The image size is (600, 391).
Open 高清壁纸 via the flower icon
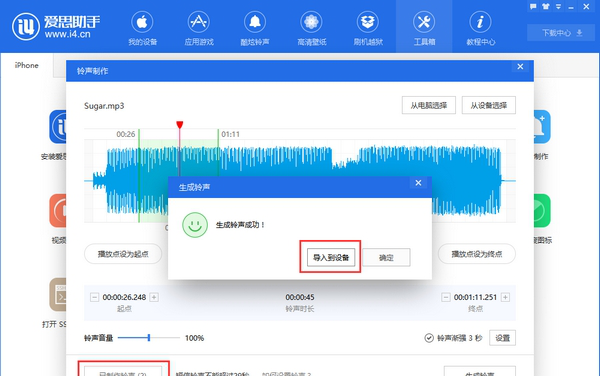coord(311,22)
